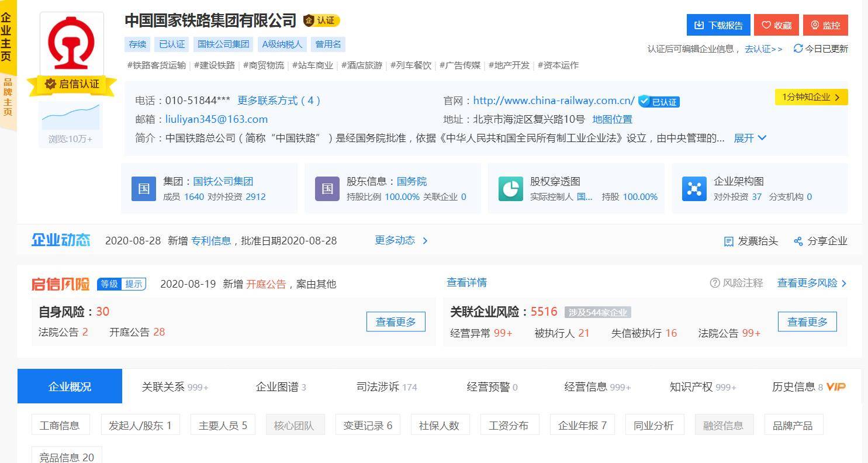Click the 认证 badge next to company name

321,20
